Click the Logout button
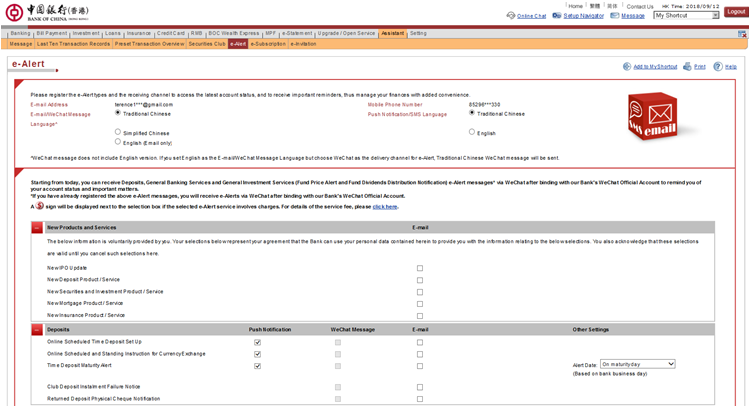Image resolution: width=750 pixels, height=411 pixels. click(736, 11)
